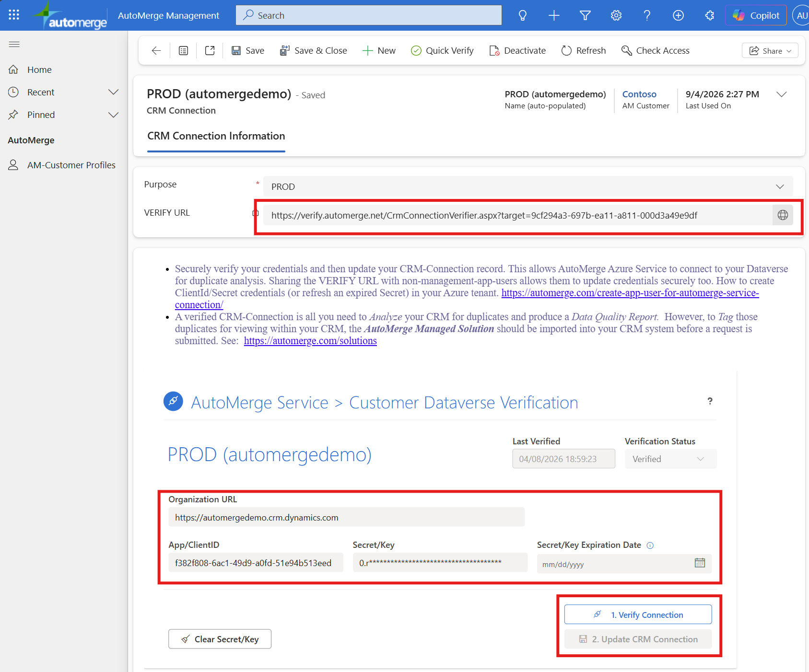Click the VERIFY URL field
Viewport: 809px width, 672px height.
[x=518, y=215]
